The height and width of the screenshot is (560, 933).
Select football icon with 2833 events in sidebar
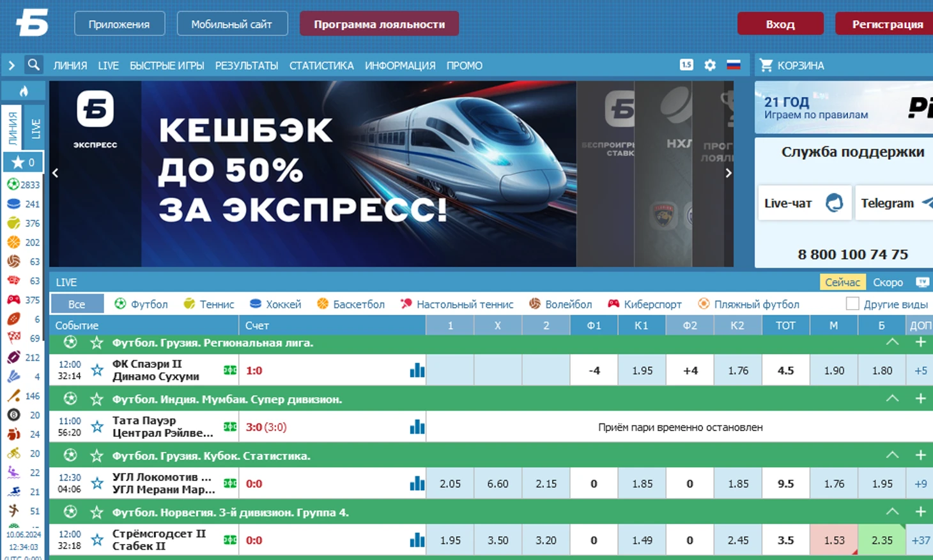pyautogui.click(x=13, y=185)
